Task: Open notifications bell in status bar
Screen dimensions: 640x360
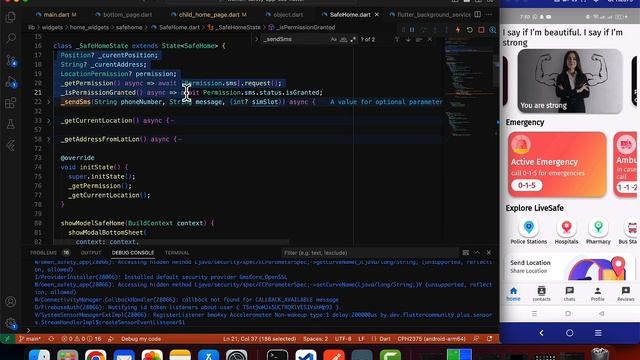Action: click(489, 339)
